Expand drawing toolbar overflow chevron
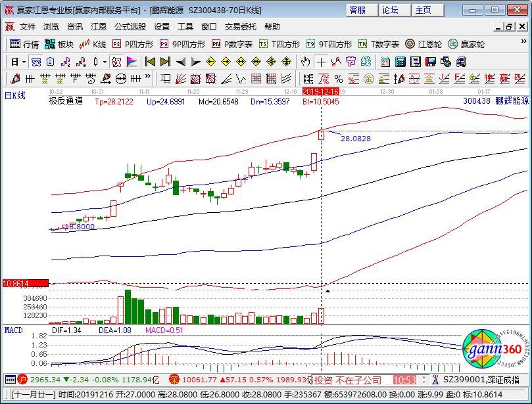 (x=147, y=76)
